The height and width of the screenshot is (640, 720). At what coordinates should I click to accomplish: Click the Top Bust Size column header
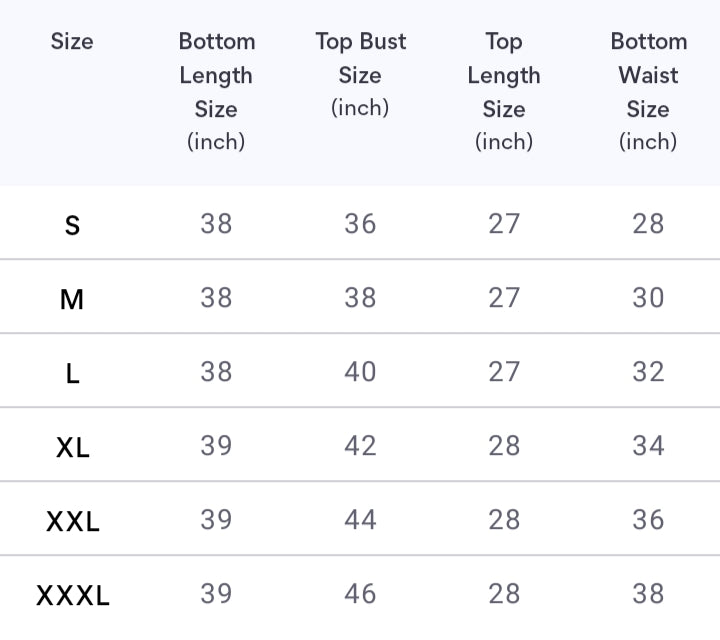pos(360,74)
